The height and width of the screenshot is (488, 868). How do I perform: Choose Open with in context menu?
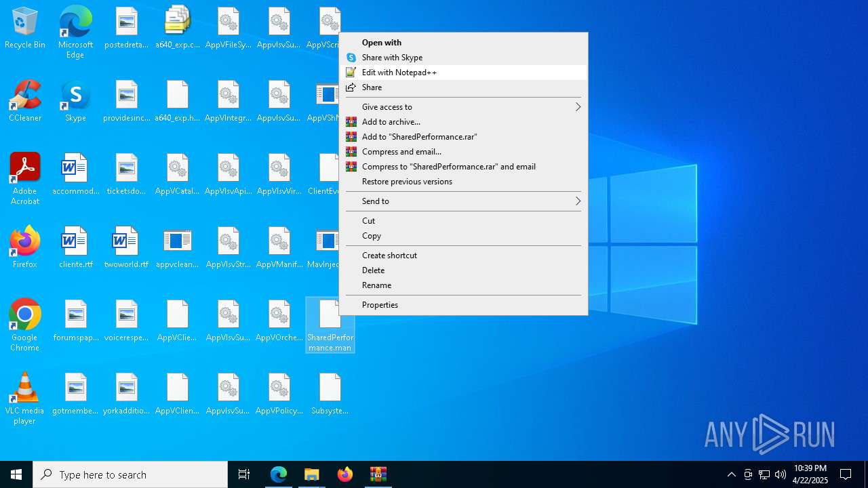tap(463, 43)
